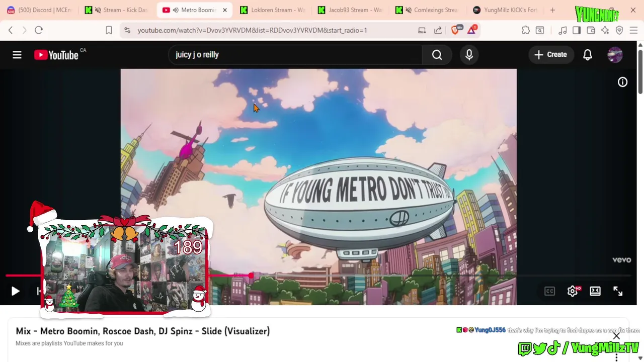Close the Metro Boomin YouTube tab
The width and height of the screenshot is (644, 362).
(225, 10)
